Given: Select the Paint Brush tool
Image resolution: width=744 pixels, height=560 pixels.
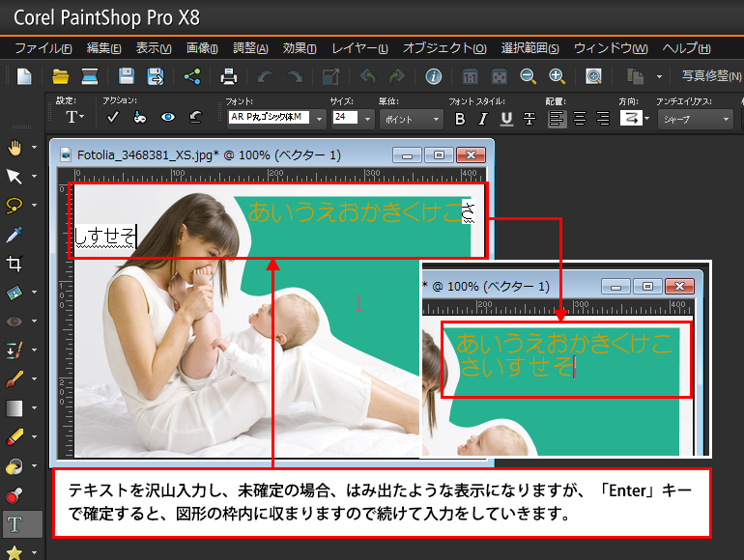Looking at the screenshot, I should [14, 379].
